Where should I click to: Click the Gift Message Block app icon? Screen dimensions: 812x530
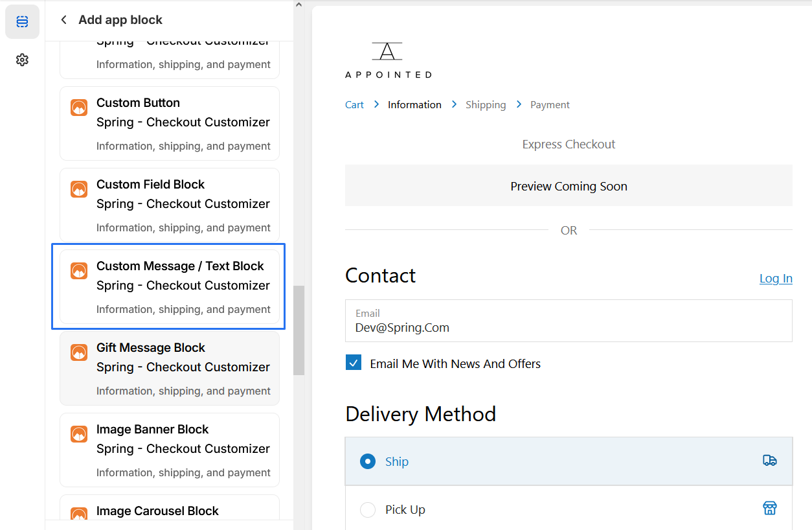click(x=79, y=352)
